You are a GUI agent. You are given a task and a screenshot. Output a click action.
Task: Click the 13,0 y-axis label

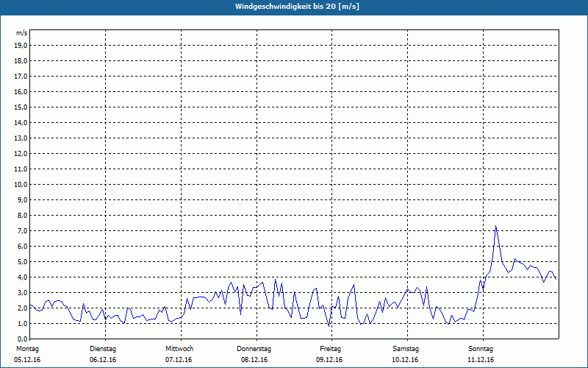tap(21, 138)
